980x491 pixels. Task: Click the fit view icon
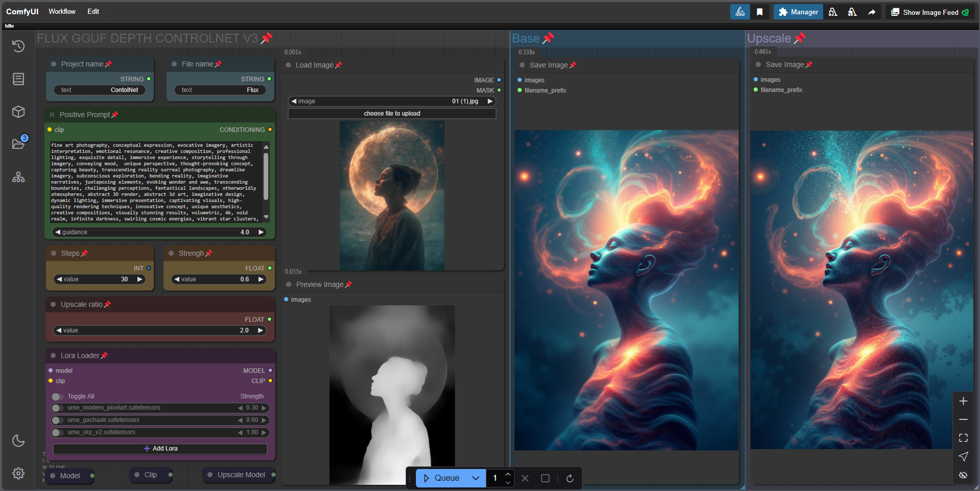[x=963, y=438]
